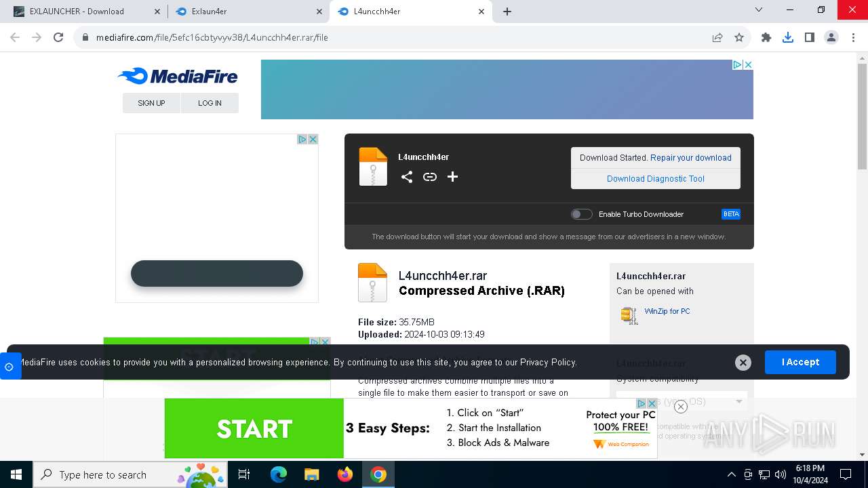Click the top banner advertisement
The width and height of the screenshot is (868, 488).
tap(507, 89)
